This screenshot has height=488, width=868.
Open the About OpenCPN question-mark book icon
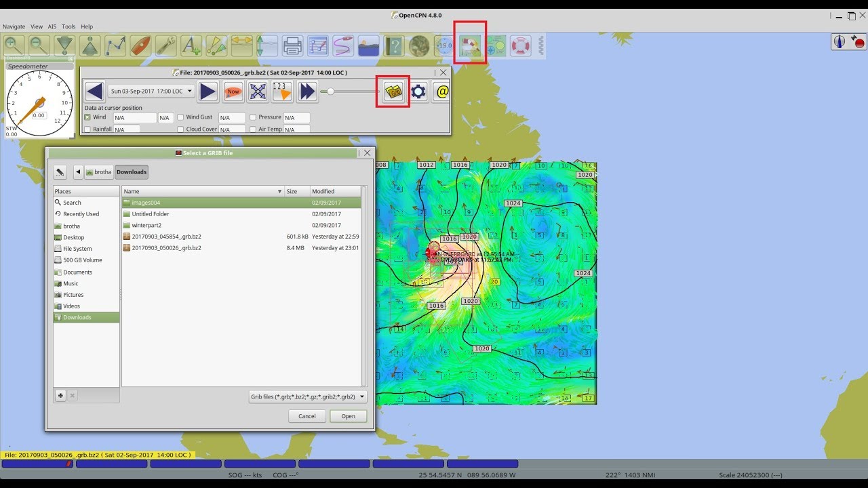tap(394, 45)
